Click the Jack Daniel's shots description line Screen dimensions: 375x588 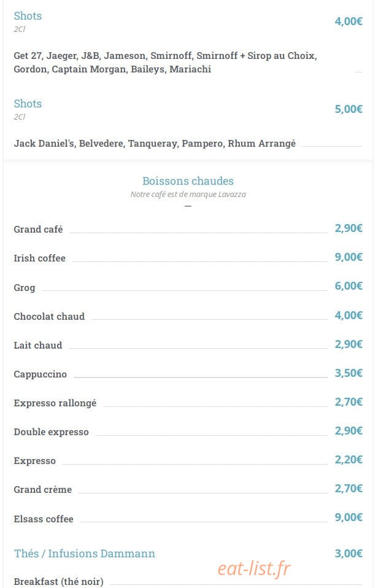click(x=155, y=143)
